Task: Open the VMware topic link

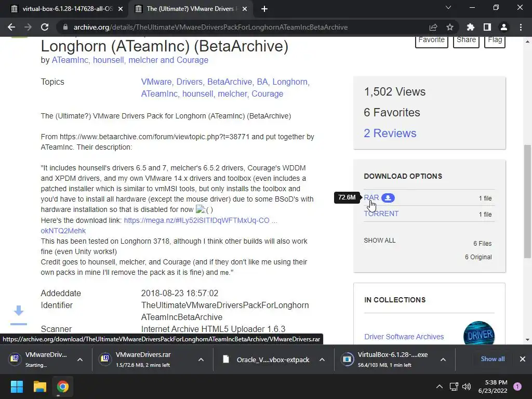Action: (x=156, y=82)
